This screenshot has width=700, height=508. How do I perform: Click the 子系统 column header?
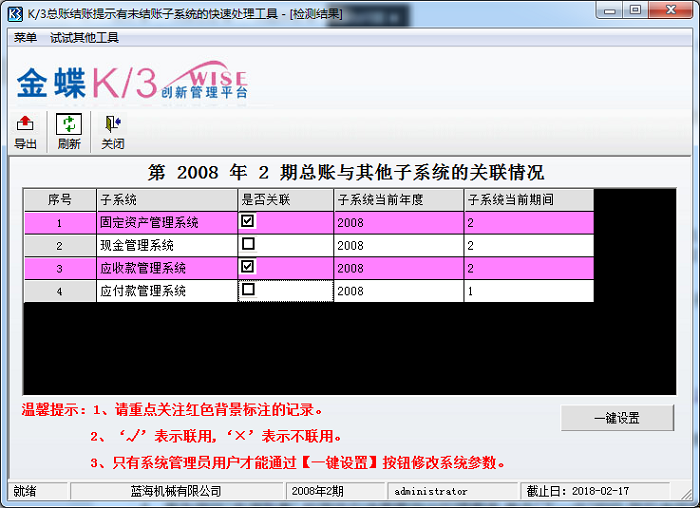tap(166, 199)
